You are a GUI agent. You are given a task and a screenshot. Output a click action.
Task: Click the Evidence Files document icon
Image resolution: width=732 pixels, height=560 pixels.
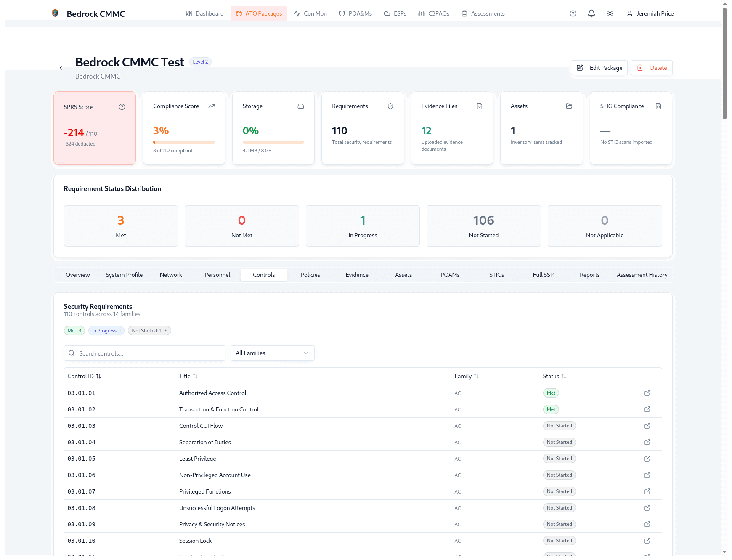(x=480, y=106)
